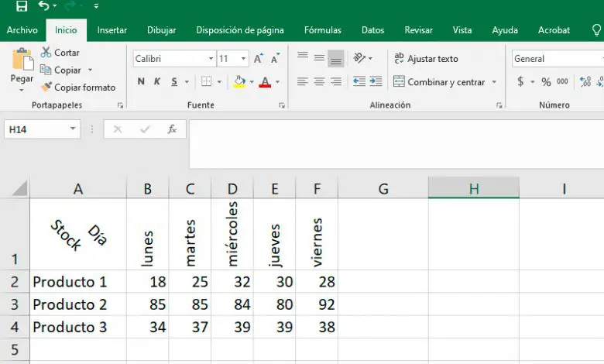Open the General number format dropdown

coord(556,59)
